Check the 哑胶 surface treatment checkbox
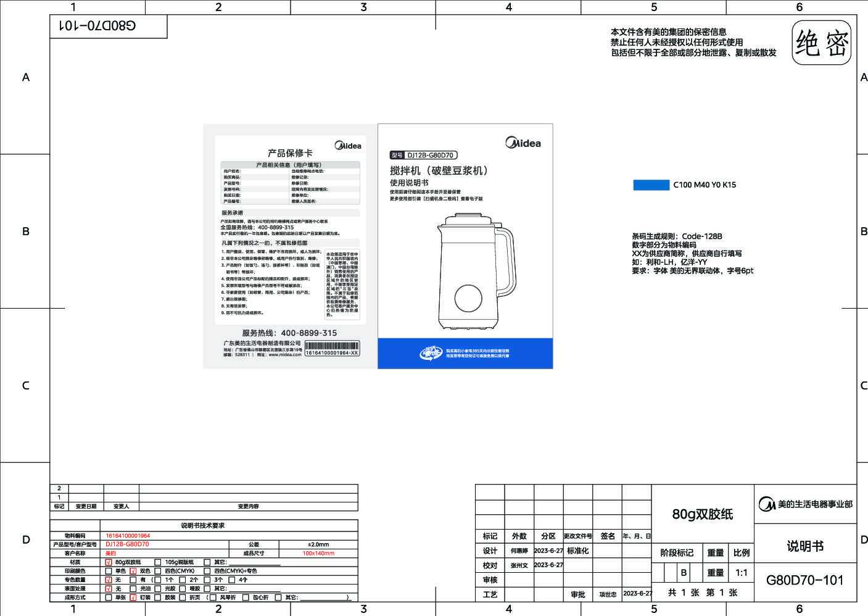Screen dimensions: 868x616 pos(183,589)
